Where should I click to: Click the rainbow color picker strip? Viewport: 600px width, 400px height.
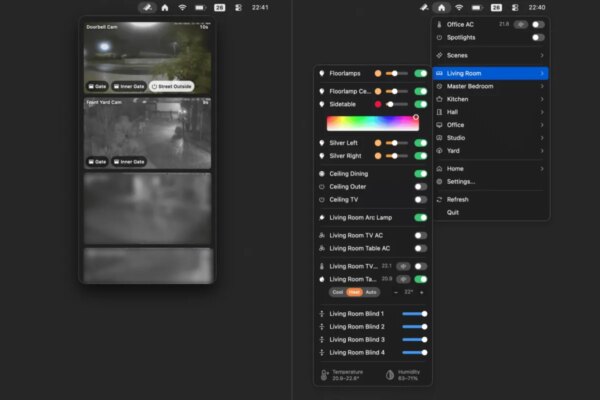pyautogui.click(x=371, y=124)
